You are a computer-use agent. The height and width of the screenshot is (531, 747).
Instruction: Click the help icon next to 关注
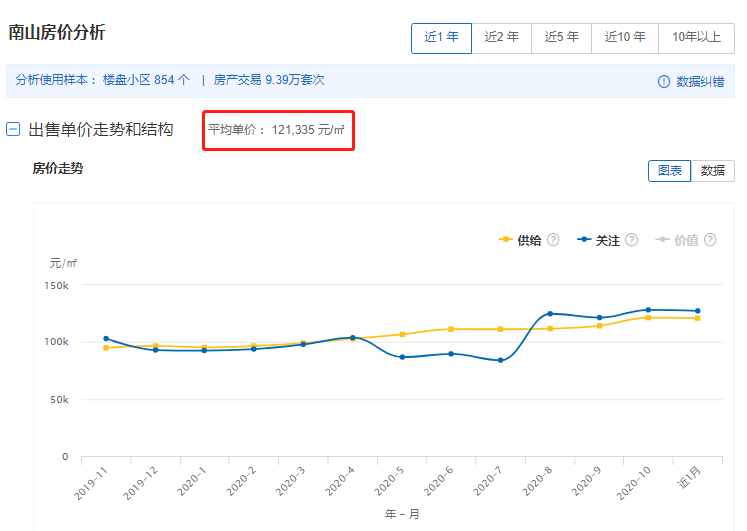click(632, 240)
